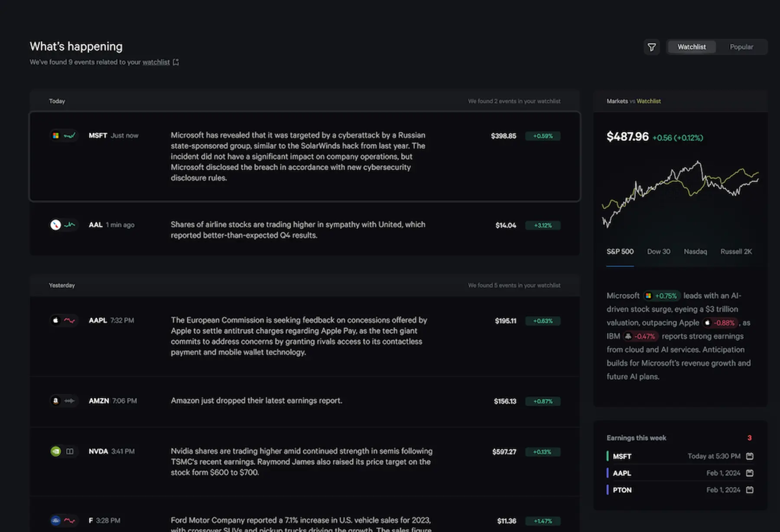Select the Russell 2K tab
This screenshot has height=532, width=780.
coord(736,252)
